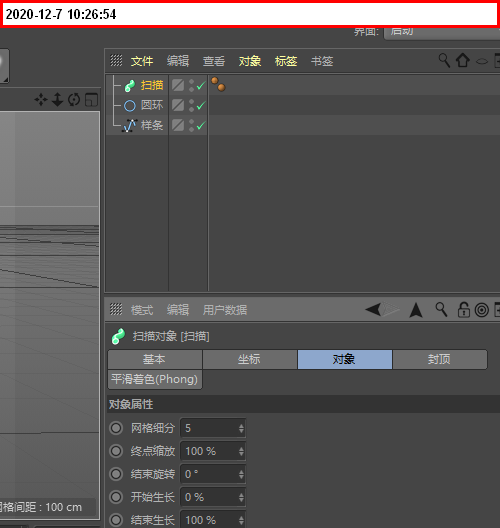Click the 终点缩放 stepper arrows
The height and width of the screenshot is (528, 500).
pyautogui.click(x=241, y=451)
